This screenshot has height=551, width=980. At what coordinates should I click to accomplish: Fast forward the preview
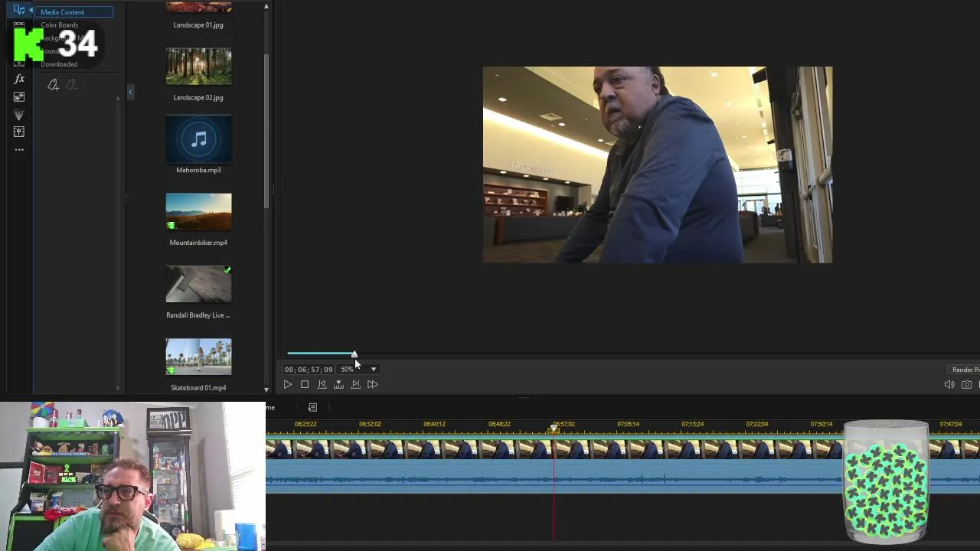[x=373, y=385]
